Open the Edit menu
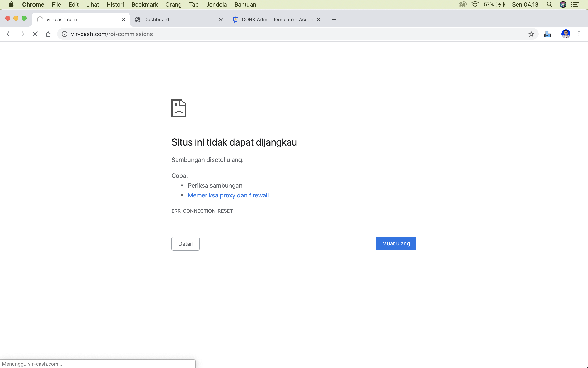The image size is (588, 368). click(x=73, y=4)
